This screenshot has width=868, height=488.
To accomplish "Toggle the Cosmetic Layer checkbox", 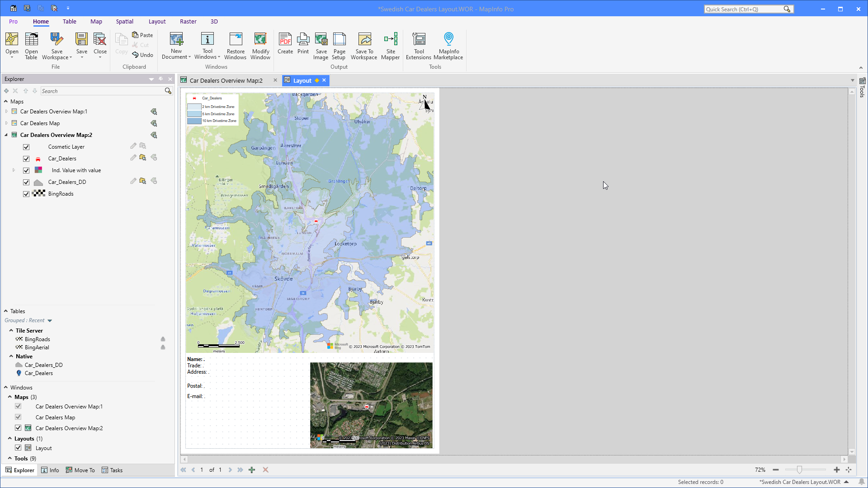I will point(26,146).
